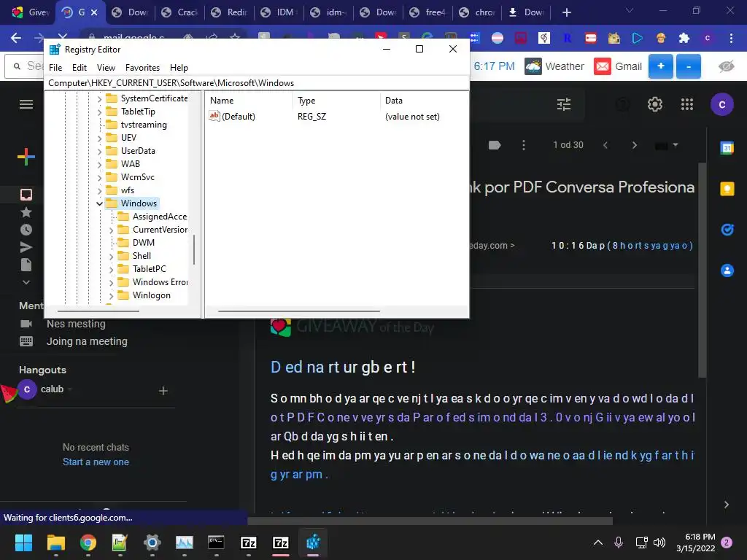The image size is (747, 560).
Task: Expand the WAB registry key
Action: [99, 164]
